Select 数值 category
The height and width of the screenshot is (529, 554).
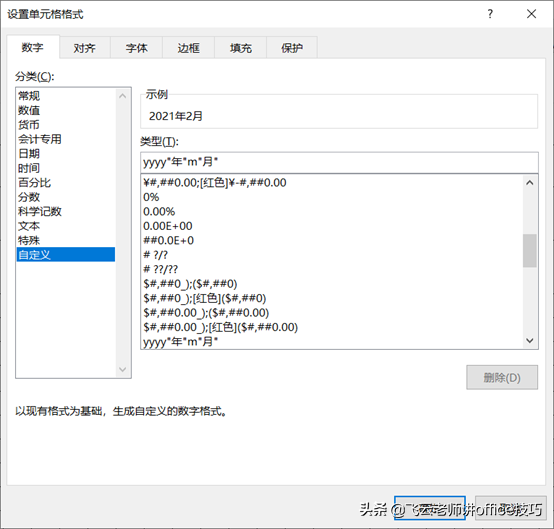[x=66, y=110]
